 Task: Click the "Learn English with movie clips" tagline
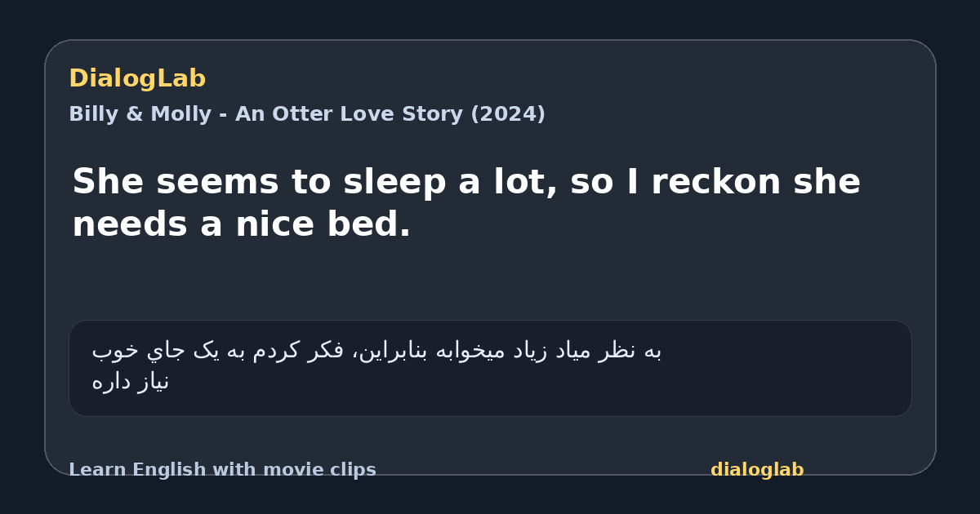click(x=222, y=470)
